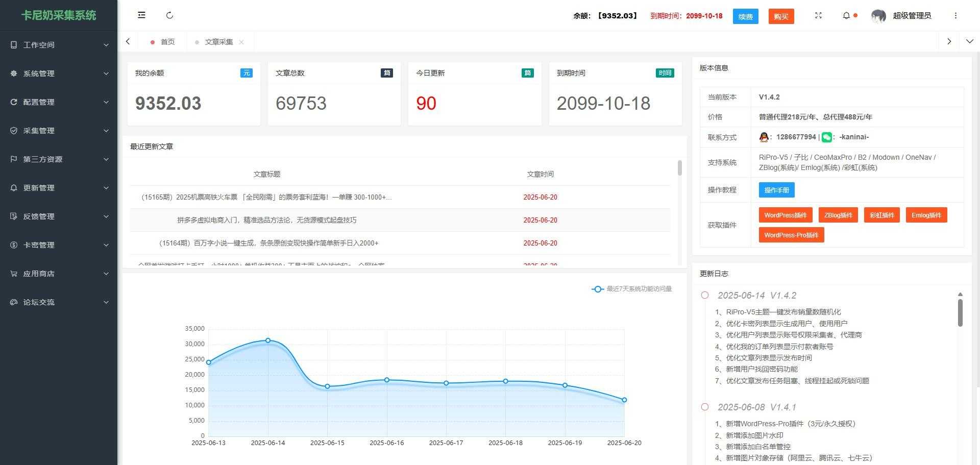Toggle the 最近7天系统功能访问量 chart legend
Screen dimensions: 980x465
(x=632, y=289)
